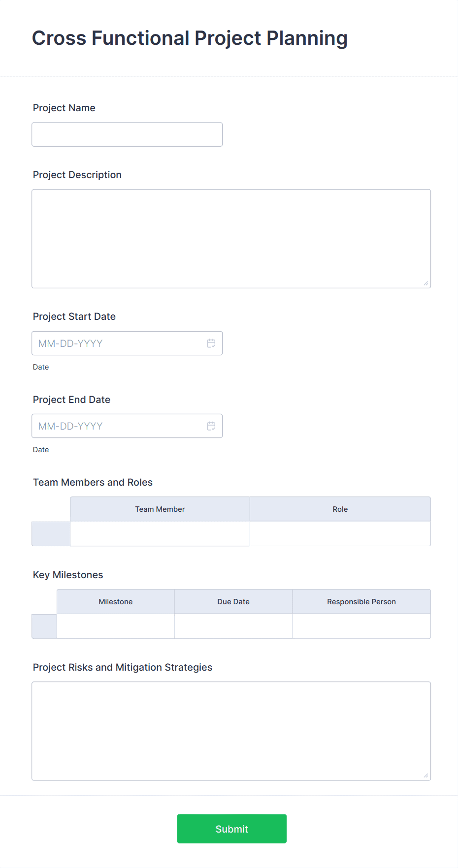The image size is (458, 868).
Task: Select the Responsible Person column header
Action: 361,601
